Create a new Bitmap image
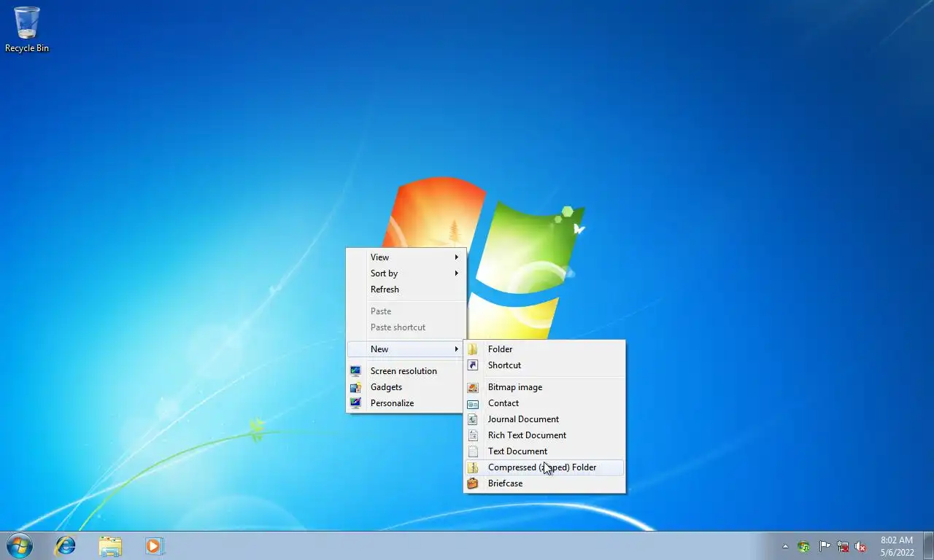 (x=544, y=387)
